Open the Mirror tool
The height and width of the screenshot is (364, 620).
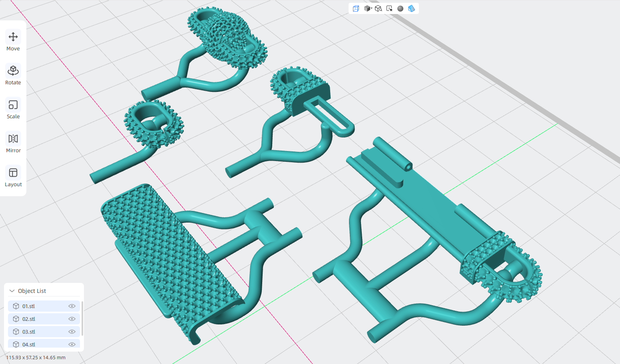point(13,143)
